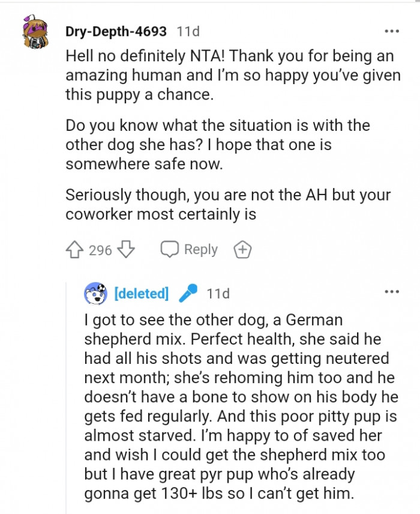Open the three-dot menu on the top comment
Viewport: 420px width, 514px height.
pos(392,30)
